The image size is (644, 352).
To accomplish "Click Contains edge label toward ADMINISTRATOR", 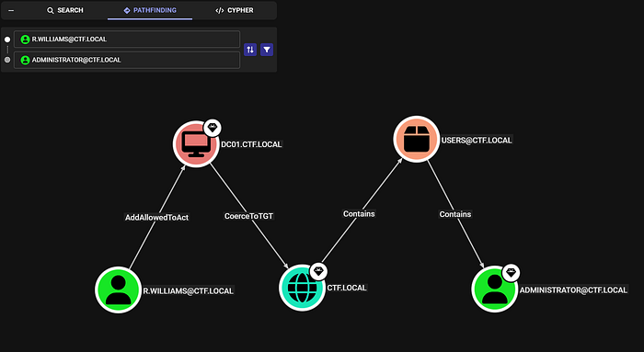I will tap(455, 214).
